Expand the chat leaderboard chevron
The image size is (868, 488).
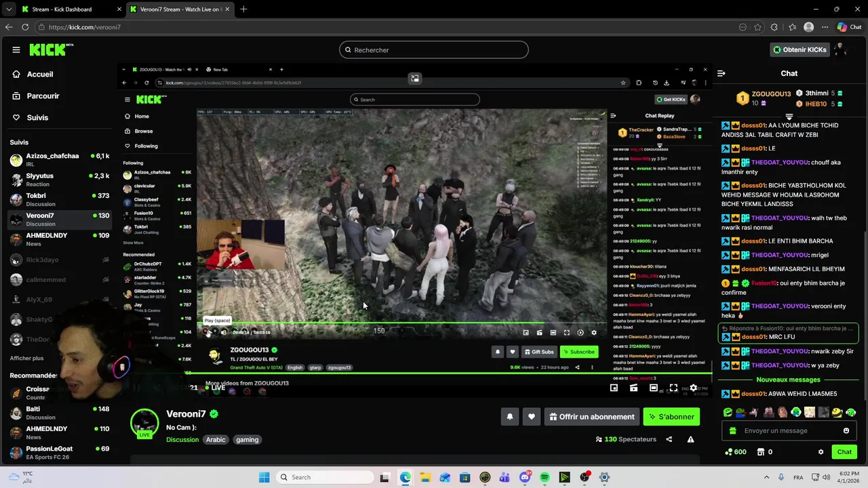(x=789, y=117)
